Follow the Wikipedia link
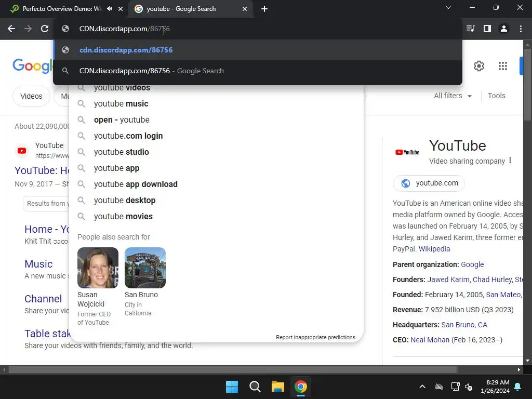 coord(434,249)
